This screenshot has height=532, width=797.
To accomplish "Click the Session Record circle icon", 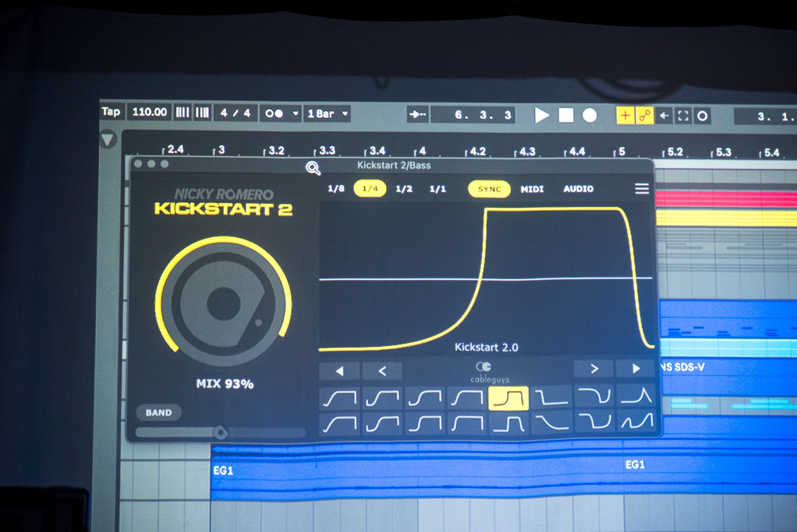I will (x=702, y=116).
